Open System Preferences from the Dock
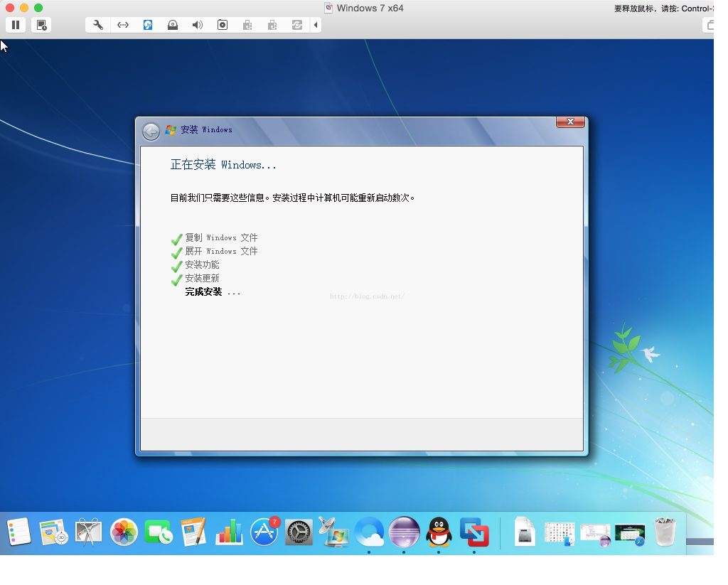Screen dimensions: 728x585 click(299, 532)
